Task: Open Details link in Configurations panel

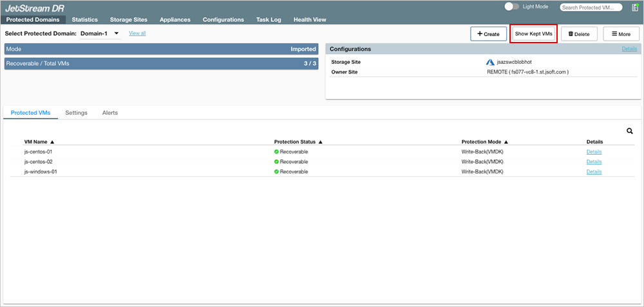Action: coord(629,49)
